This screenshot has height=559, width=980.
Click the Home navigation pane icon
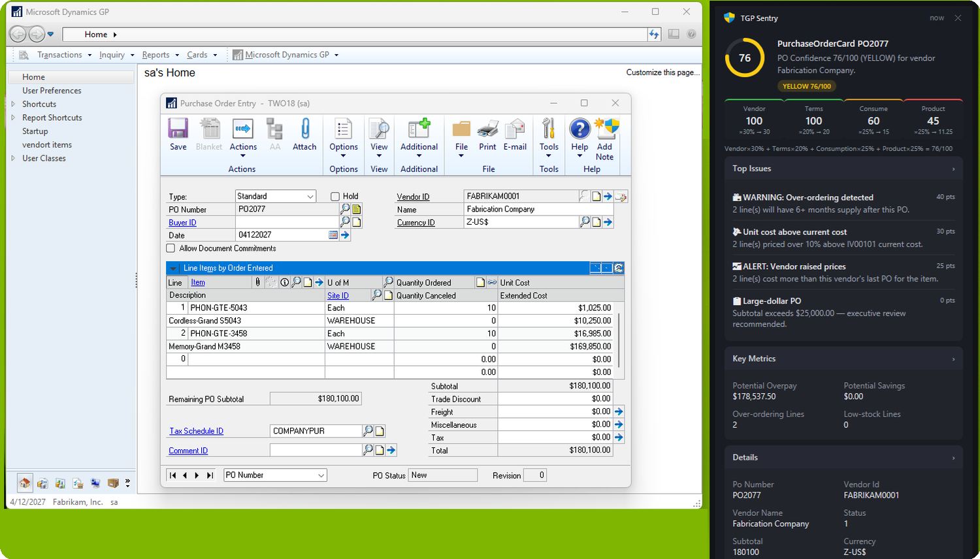[x=25, y=483]
